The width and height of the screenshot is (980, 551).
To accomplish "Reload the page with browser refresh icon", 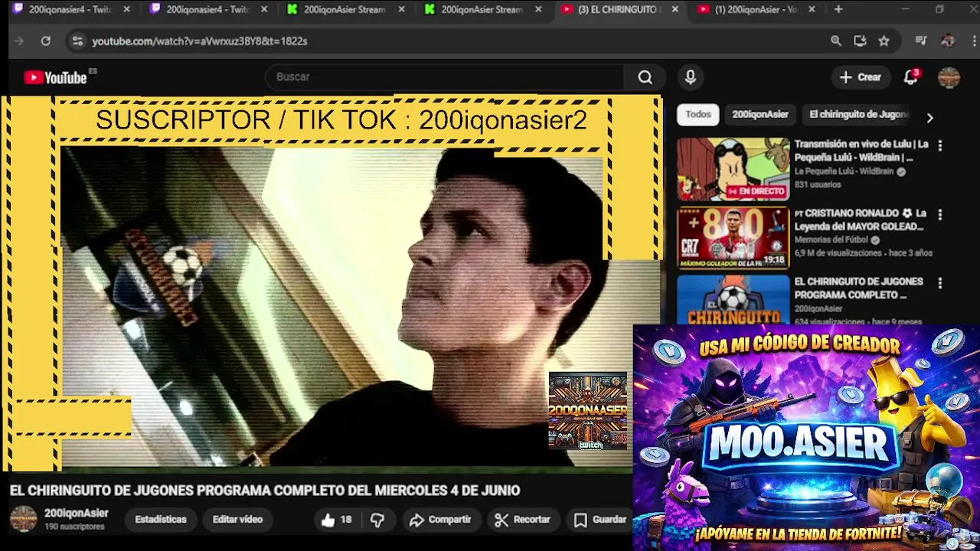I will tap(46, 41).
